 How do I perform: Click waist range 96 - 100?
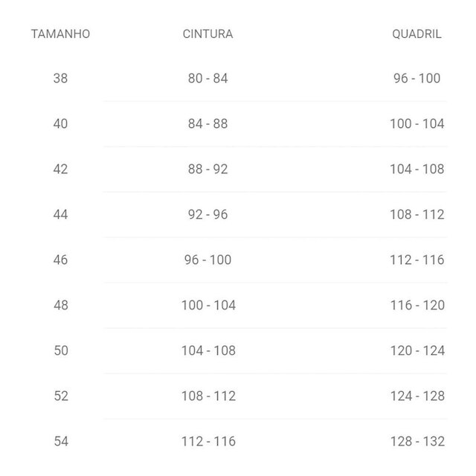[208, 260]
